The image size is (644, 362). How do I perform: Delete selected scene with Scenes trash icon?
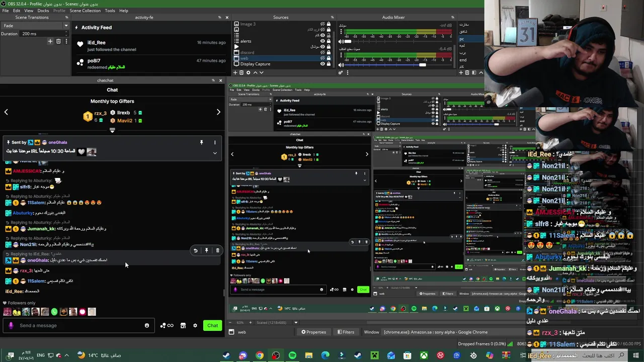coord(467,72)
